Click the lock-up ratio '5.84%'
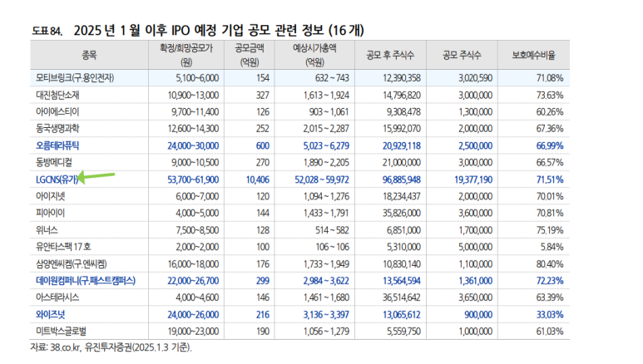Screen dimensions: 643x364 [x=551, y=247]
